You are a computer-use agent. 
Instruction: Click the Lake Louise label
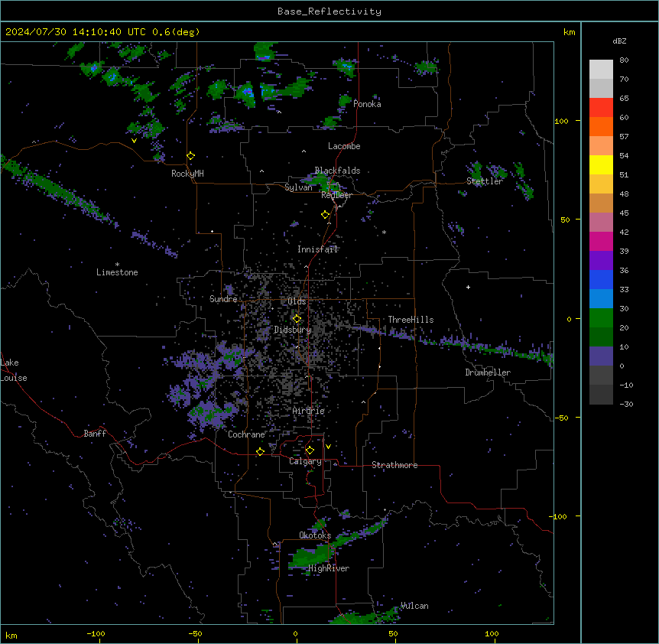pos(14,370)
